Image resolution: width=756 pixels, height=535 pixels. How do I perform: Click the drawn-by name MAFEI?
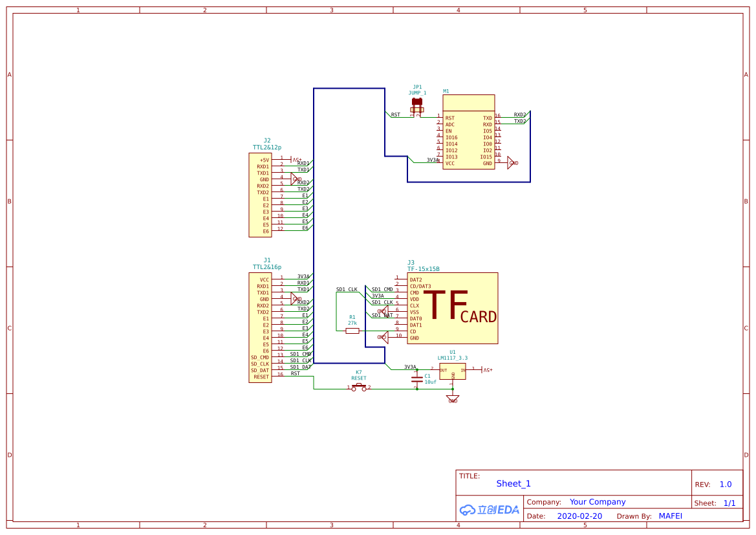pos(671,516)
